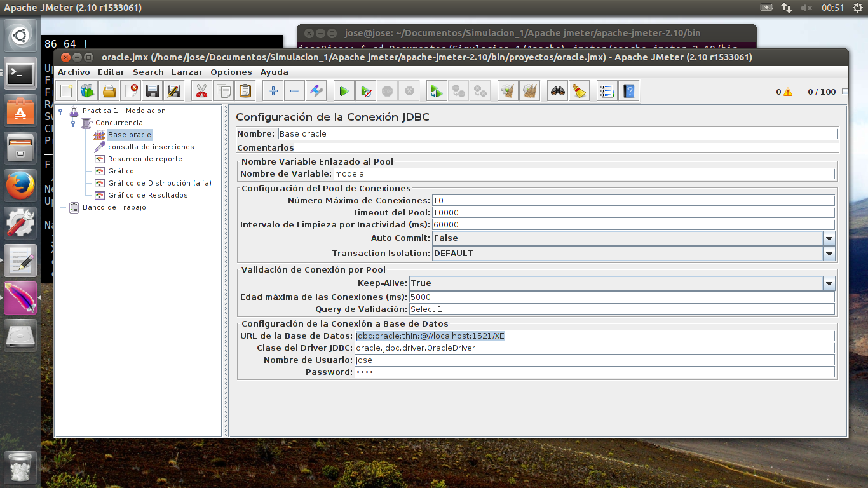Image resolution: width=868 pixels, height=488 pixels.
Task: Open Terminal from the Ubuntu launcher
Action: point(20,73)
